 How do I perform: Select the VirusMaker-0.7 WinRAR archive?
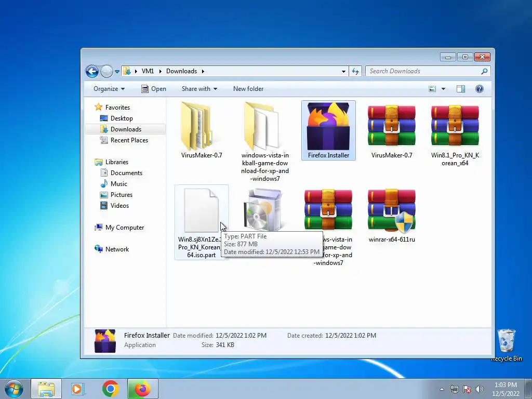click(x=392, y=130)
